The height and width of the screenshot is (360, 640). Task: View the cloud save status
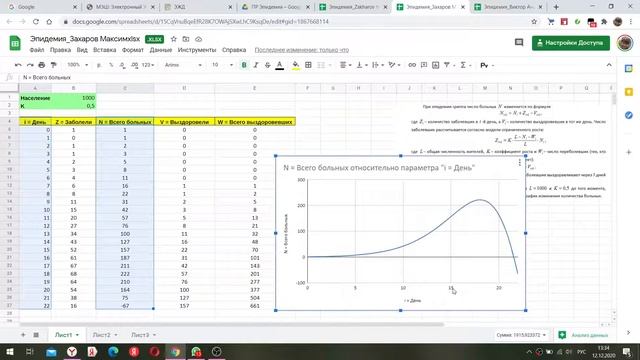pyautogui.click(x=198, y=39)
